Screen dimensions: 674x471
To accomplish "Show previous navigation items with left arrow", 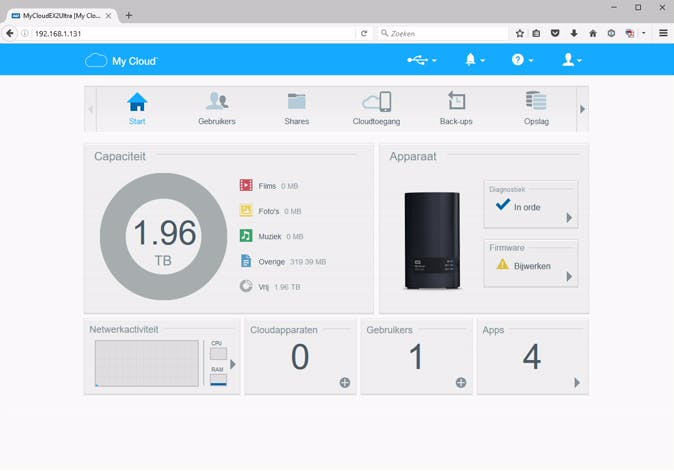I will (91, 109).
